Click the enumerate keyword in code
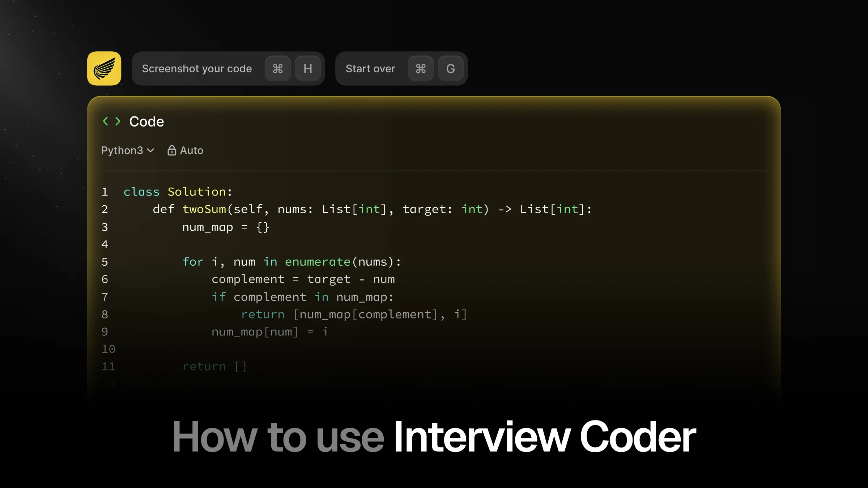This screenshot has width=868, height=488. click(318, 262)
